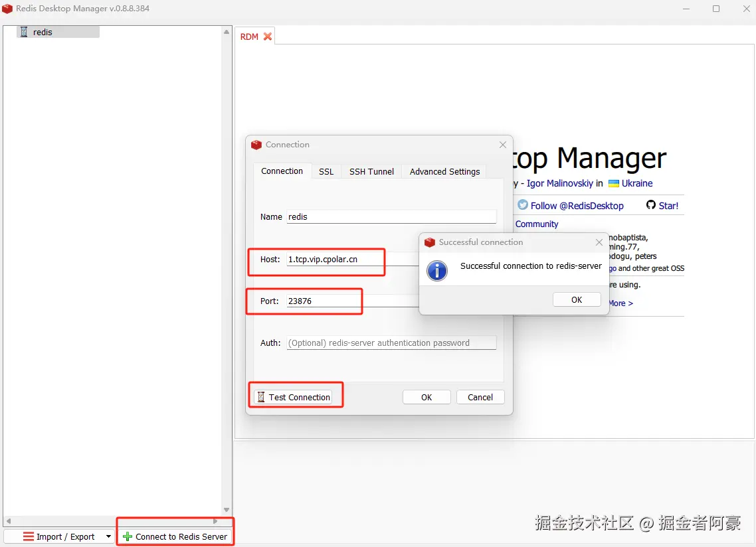Click the horizontal scrollbar right arrow
Image resolution: width=756 pixels, height=547 pixels.
point(215,521)
